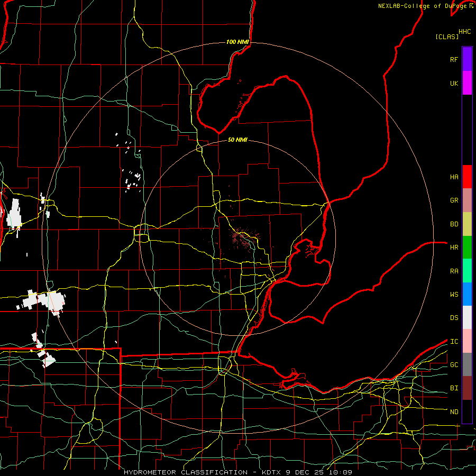Pick the mint green RA legend swatch
The width and height of the screenshot is (476, 476).
coord(467,271)
